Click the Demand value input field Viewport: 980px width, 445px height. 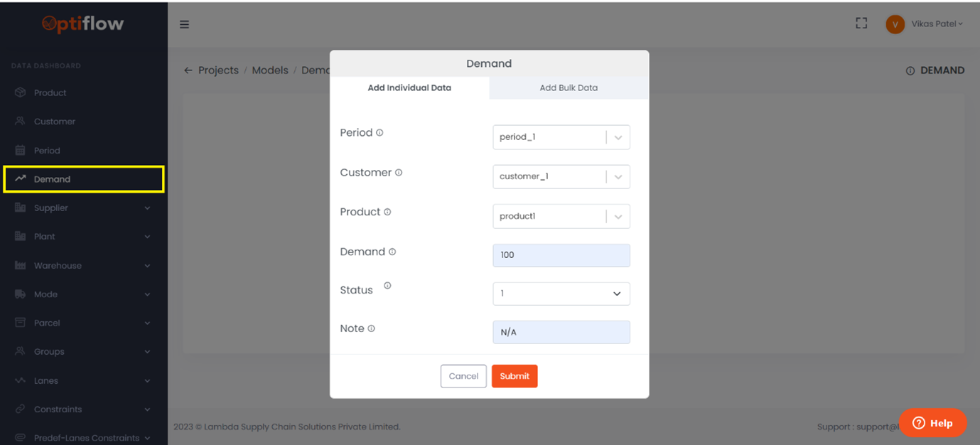(x=561, y=255)
